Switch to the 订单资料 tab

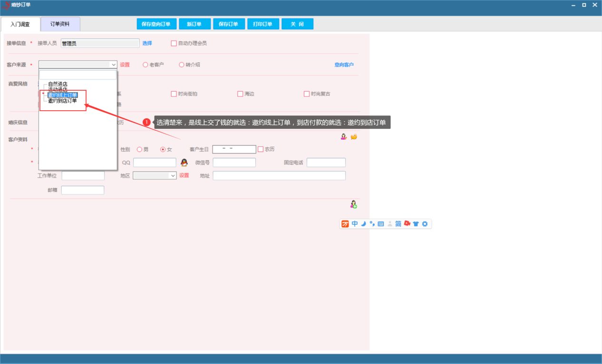(x=60, y=24)
